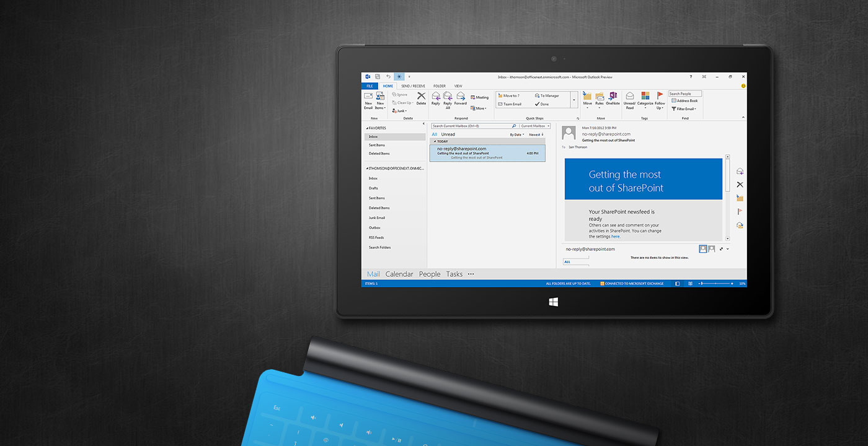The height and width of the screenshot is (446, 868).
Task: Click the smiley feedback icon
Action: [x=743, y=86]
